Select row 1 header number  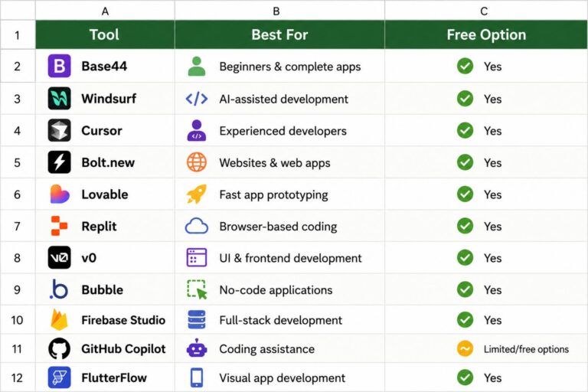[18, 35]
